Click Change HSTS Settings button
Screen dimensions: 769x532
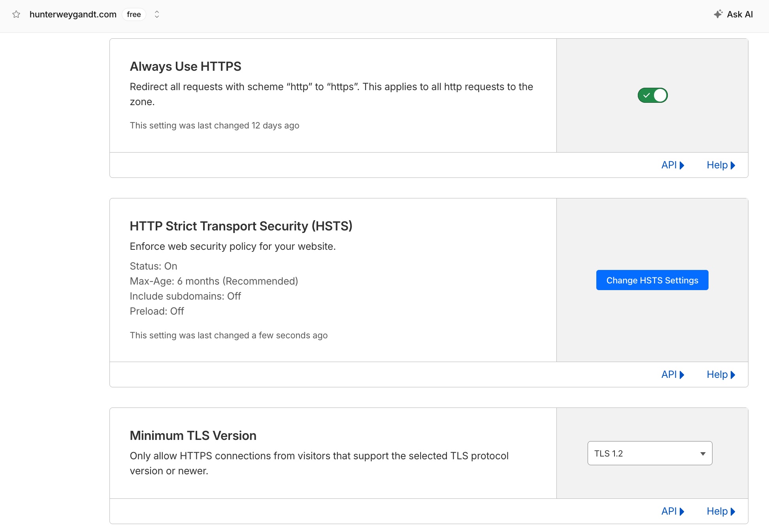[x=652, y=280]
